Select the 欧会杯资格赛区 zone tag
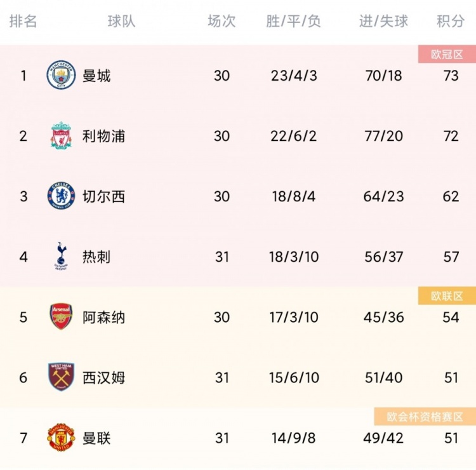This screenshot has width=476, height=470. (425, 417)
